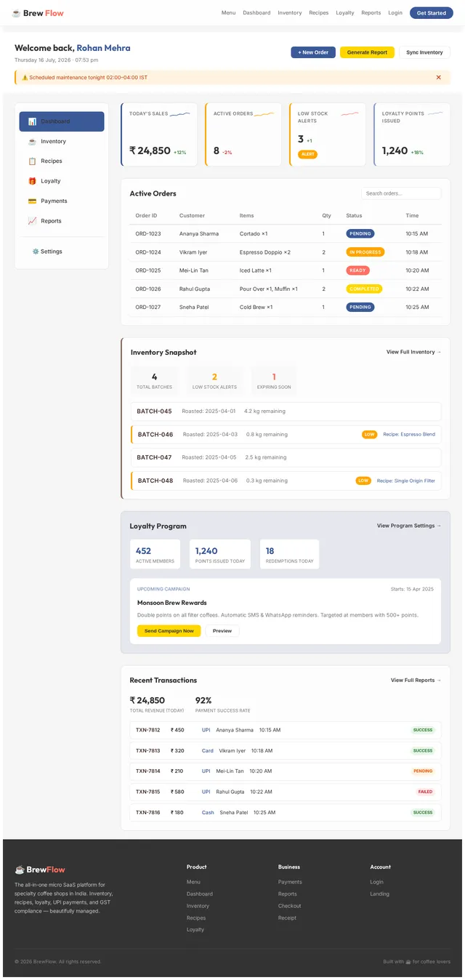Image resolution: width=465 pixels, height=980 pixels.
Task: Click the ALERT badge on Low Stock card
Action: click(x=308, y=154)
